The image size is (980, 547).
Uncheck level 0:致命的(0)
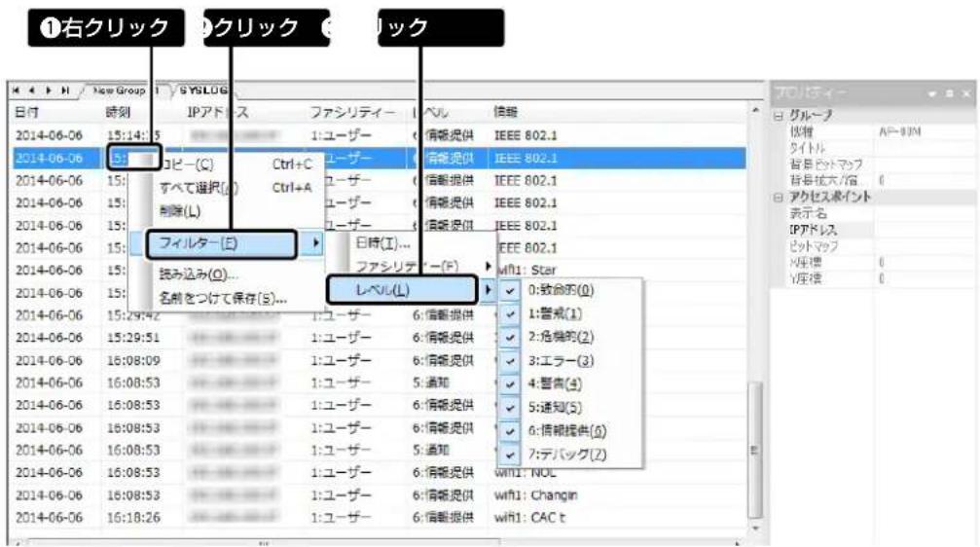click(511, 290)
